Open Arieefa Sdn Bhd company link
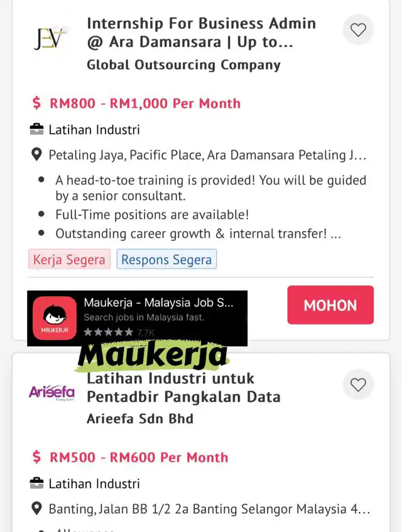Screen dimensions: 402x532 tap(140, 418)
